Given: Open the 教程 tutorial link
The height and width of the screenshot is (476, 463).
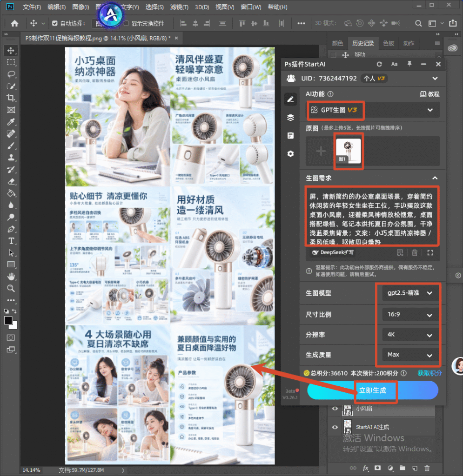Looking at the screenshot, I should click(429, 94).
